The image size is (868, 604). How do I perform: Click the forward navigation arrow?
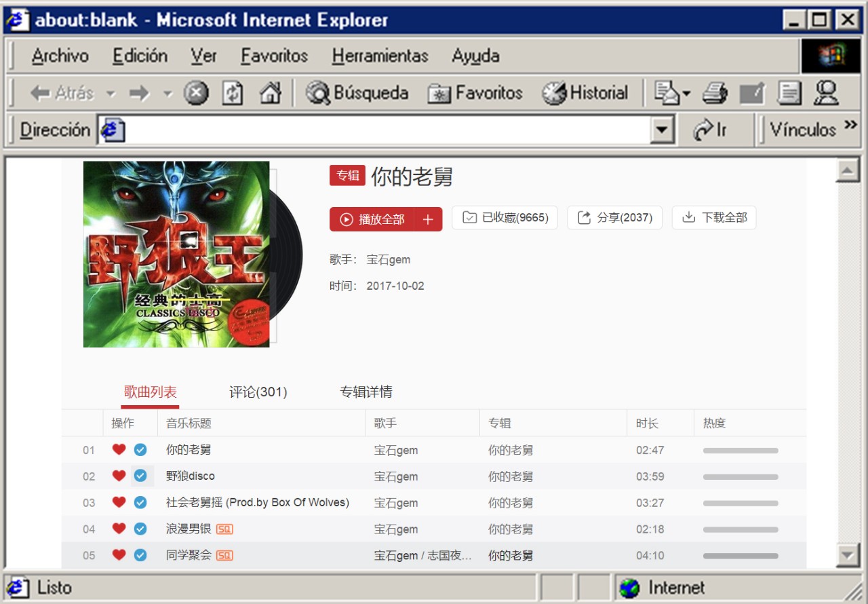(x=139, y=93)
